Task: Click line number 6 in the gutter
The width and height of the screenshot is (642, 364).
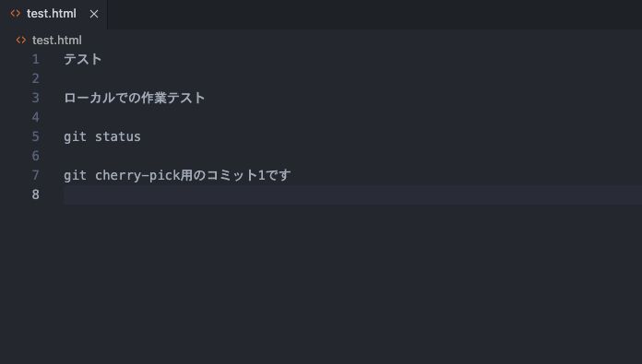Action: 36,156
